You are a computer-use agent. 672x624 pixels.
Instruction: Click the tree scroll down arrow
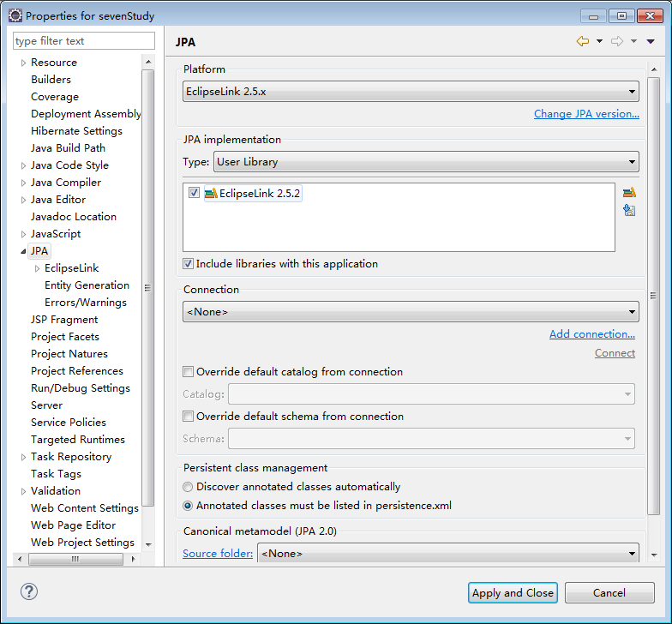[148, 545]
